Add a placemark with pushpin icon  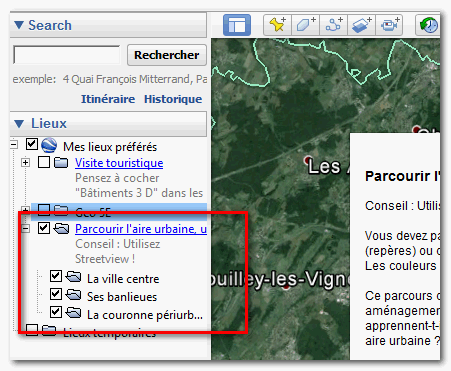pos(277,25)
